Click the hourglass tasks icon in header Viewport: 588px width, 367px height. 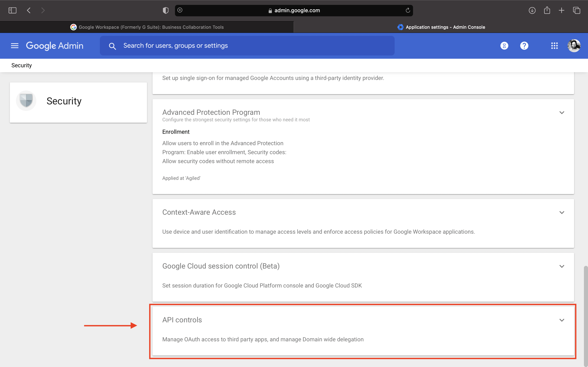[x=504, y=46]
